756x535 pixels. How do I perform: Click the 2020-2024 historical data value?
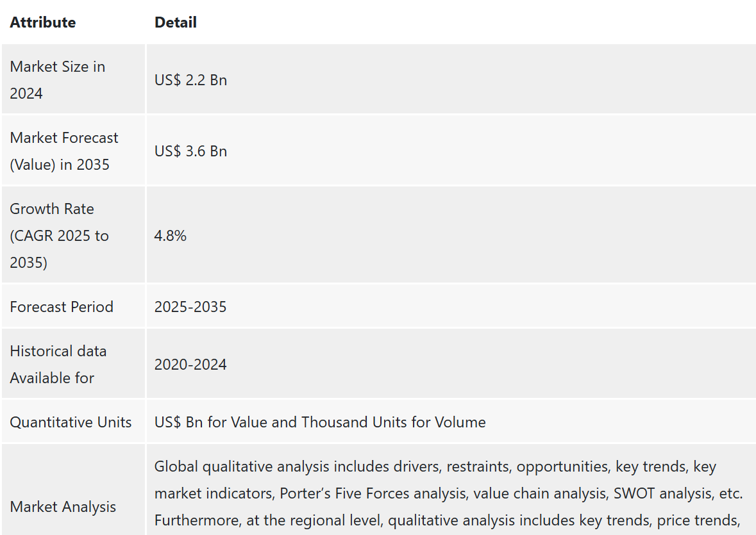coord(190,365)
